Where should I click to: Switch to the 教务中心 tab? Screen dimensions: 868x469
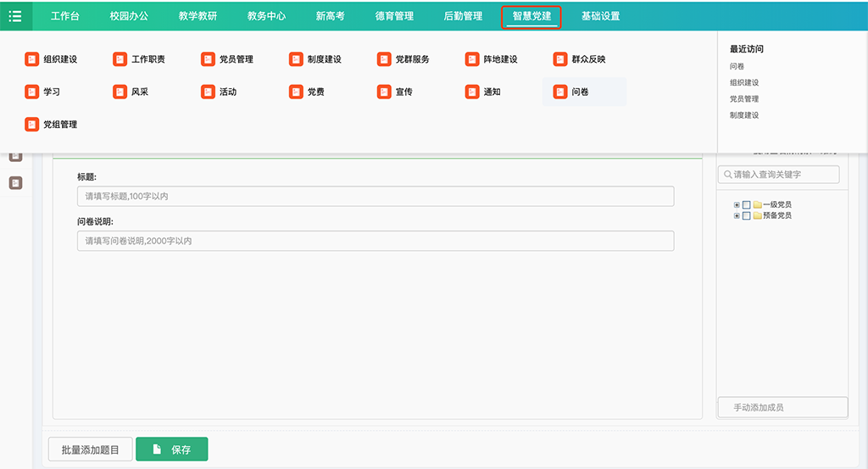pos(266,16)
